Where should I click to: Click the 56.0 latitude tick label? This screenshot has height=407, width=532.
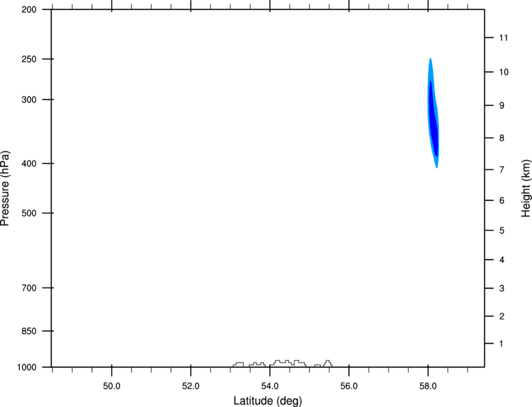click(349, 386)
